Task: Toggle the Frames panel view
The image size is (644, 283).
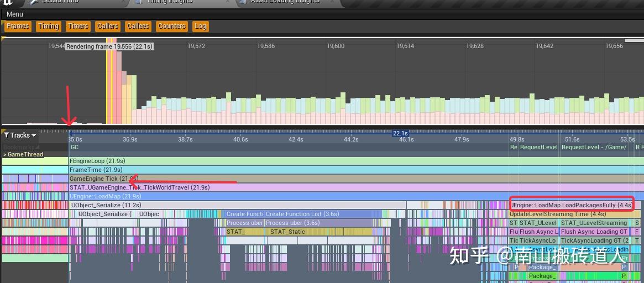Action: pos(18,27)
